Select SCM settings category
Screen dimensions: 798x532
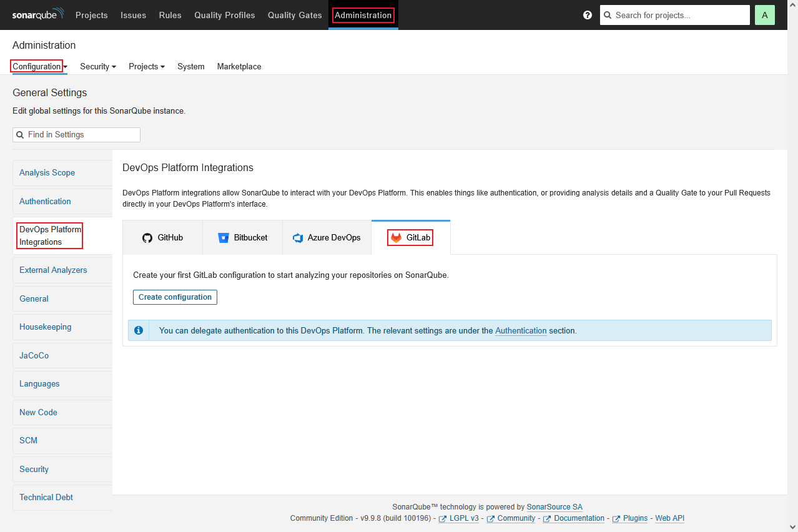point(62,441)
